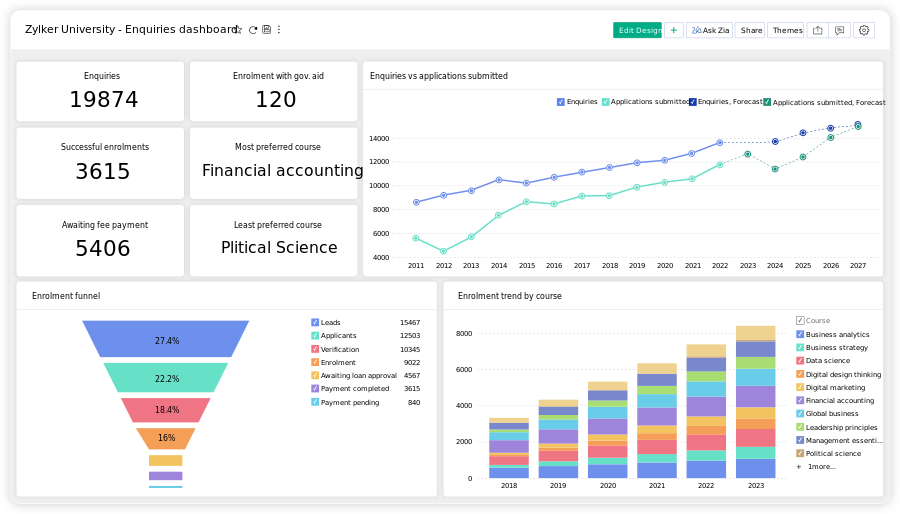Toggle the Leads checkbox in funnel legend

pyautogui.click(x=315, y=323)
